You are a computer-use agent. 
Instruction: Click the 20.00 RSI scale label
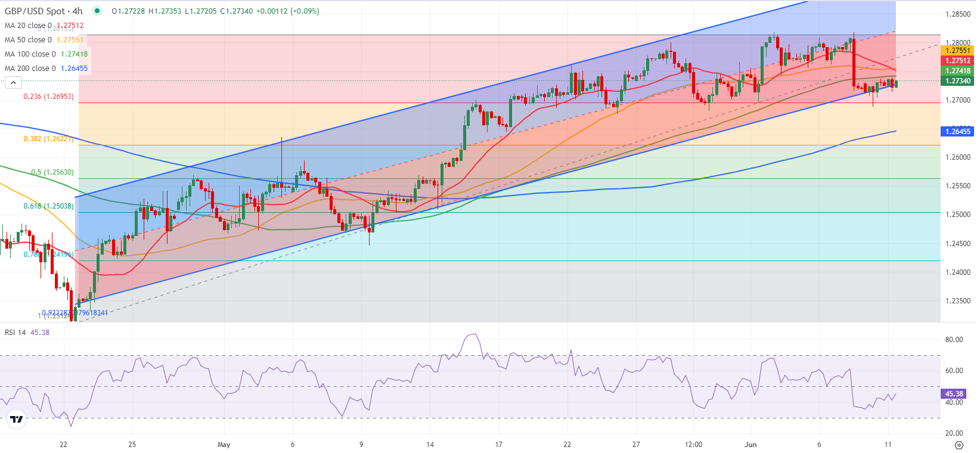click(x=954, y=433)
